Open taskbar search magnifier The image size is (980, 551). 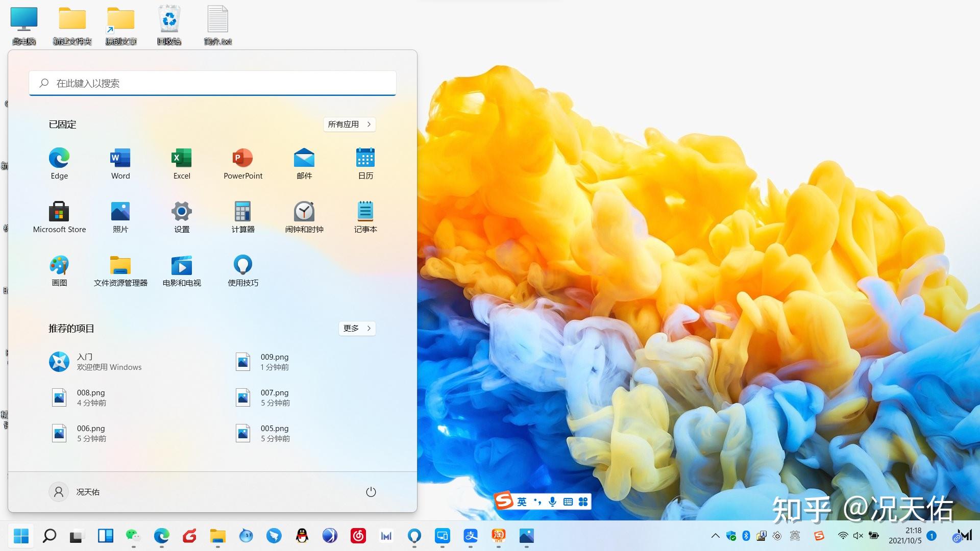pyautogui.click(x=49, y=536)
